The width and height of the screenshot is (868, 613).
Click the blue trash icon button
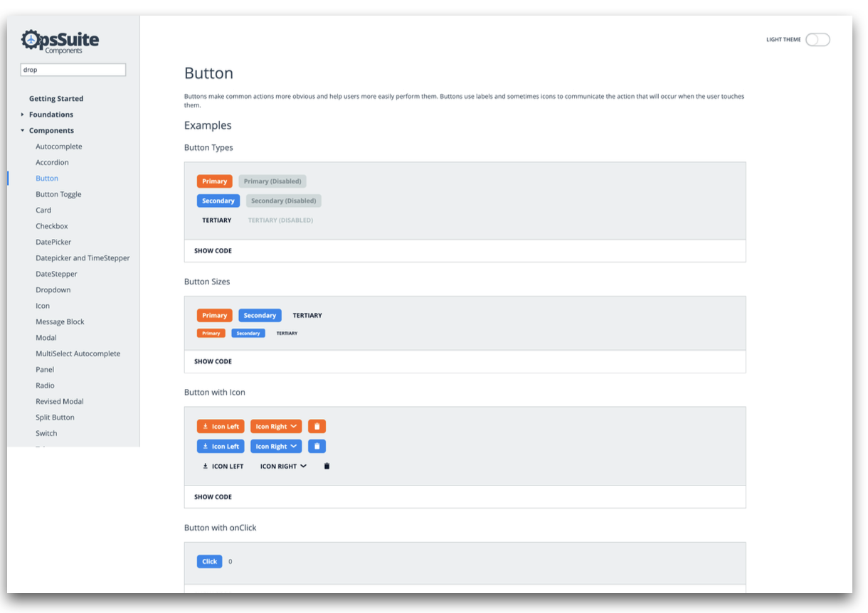coord(317,447)
